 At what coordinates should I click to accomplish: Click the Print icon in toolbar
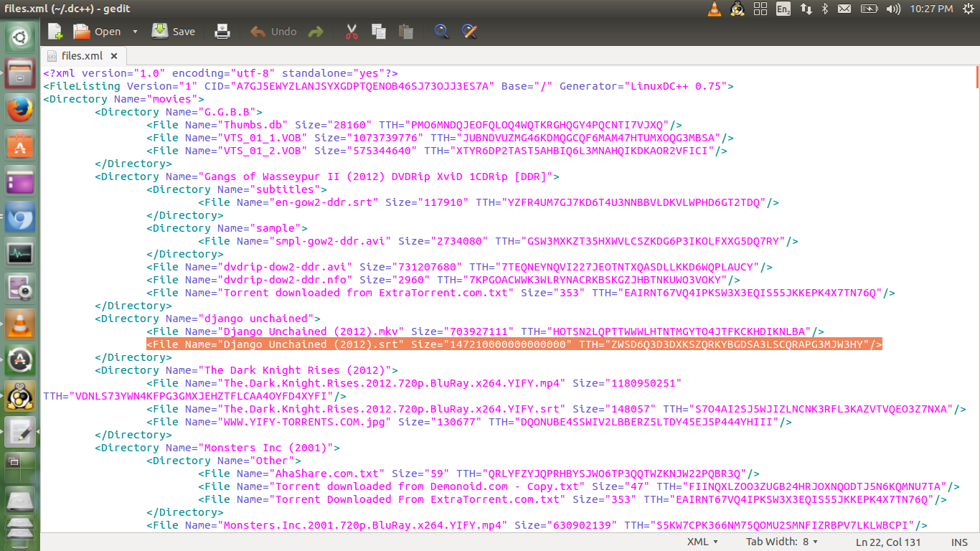(x=222, y=32)
